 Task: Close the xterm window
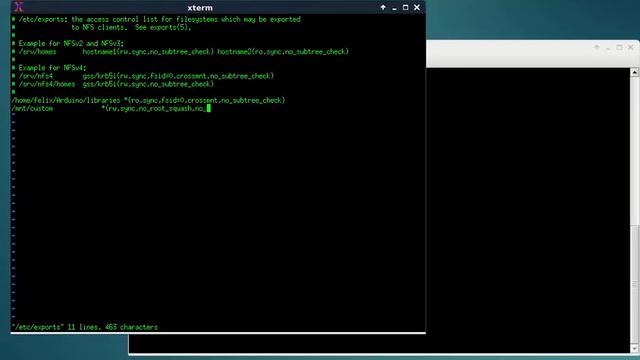coord(417,7)
